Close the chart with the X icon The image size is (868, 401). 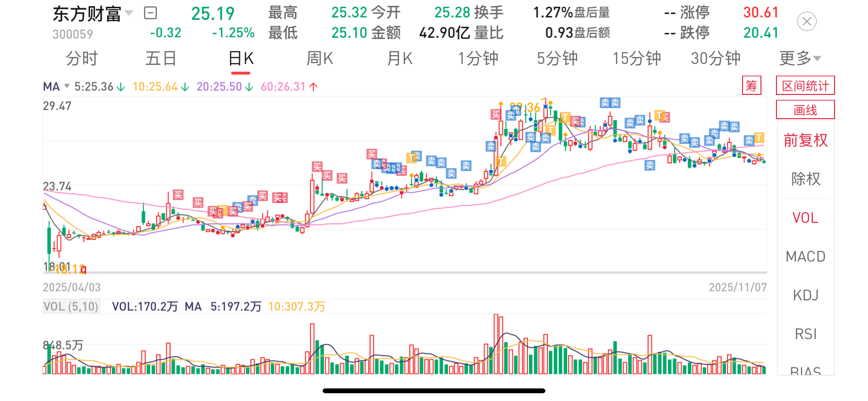coord(806,21)
